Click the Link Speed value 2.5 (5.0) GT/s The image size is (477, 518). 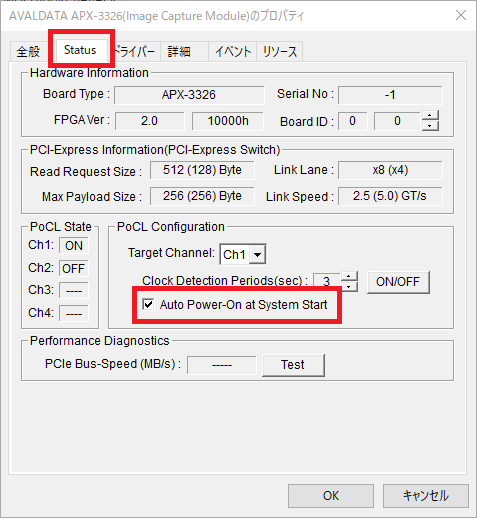tap(390, 196)
